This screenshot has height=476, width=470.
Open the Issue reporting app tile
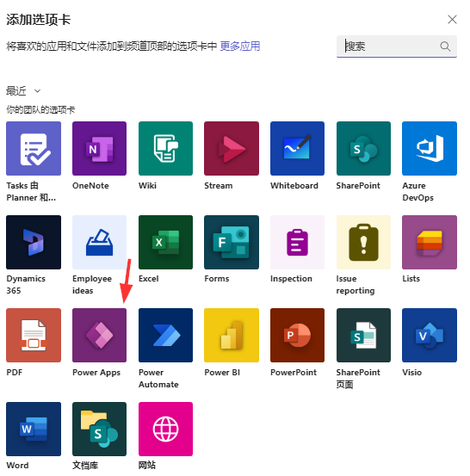click(363, 242)
